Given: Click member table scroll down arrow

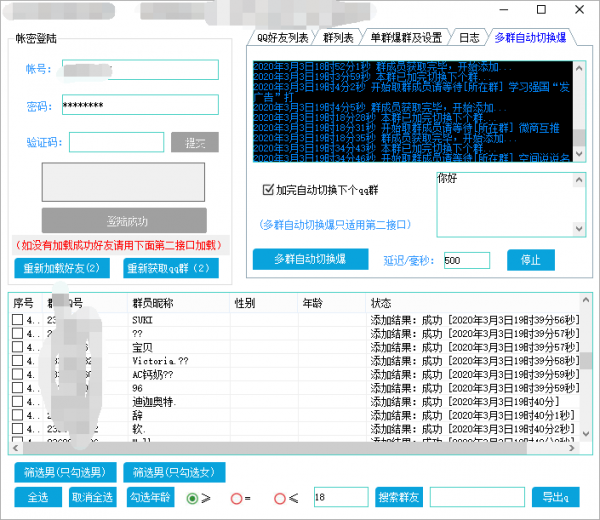Looking at the screenshot, I should click(585, 434).
